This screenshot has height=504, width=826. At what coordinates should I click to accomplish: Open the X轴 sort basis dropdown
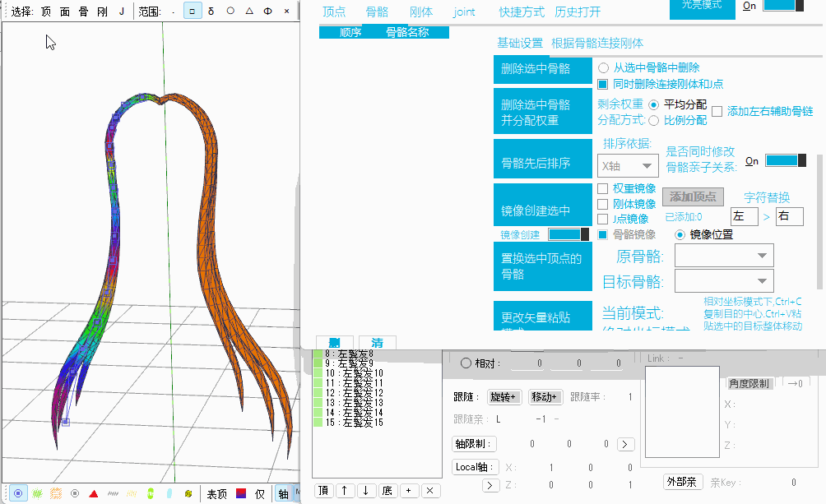pyautogui.click(x=628, y=166)
